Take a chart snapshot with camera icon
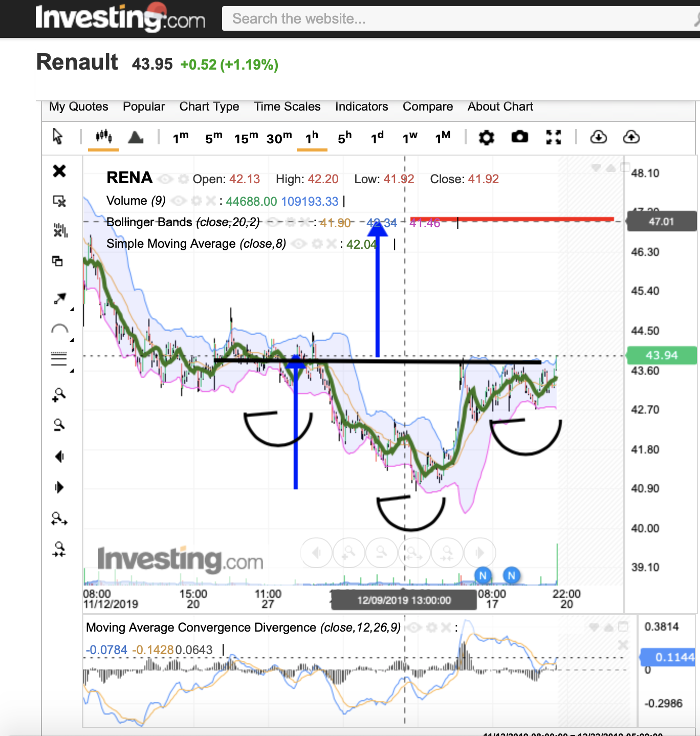This screenshot has width=700, height=736. [x=519, y=137]
